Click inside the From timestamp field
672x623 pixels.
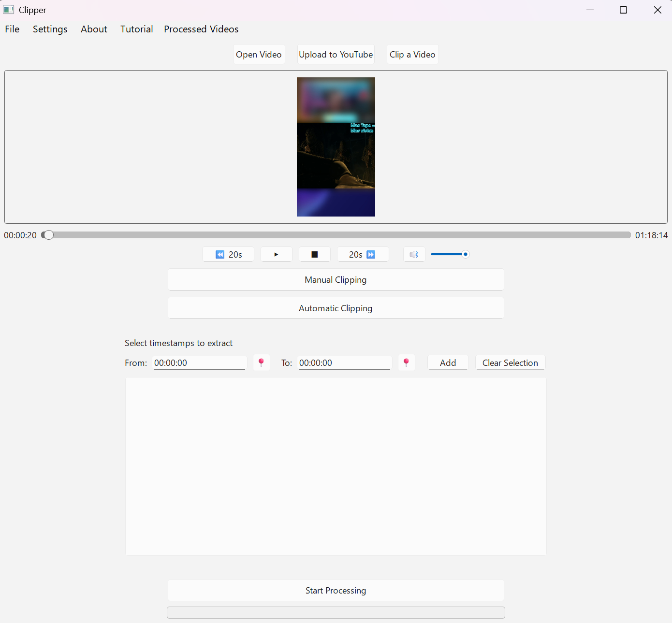click(199, 362)
